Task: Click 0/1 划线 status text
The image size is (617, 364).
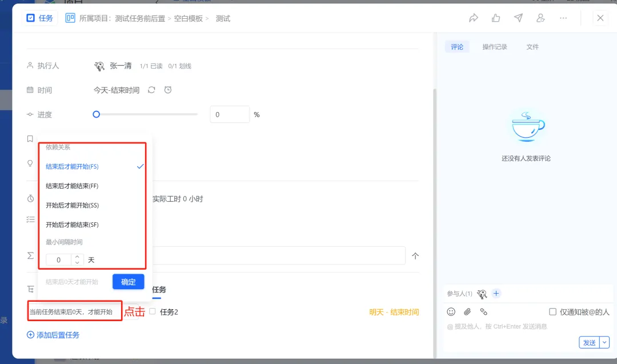Action: click(179, 66)
